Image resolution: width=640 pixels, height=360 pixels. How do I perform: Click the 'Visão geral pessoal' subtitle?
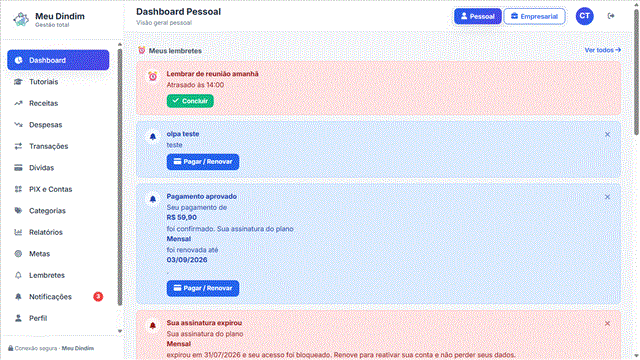164,23
